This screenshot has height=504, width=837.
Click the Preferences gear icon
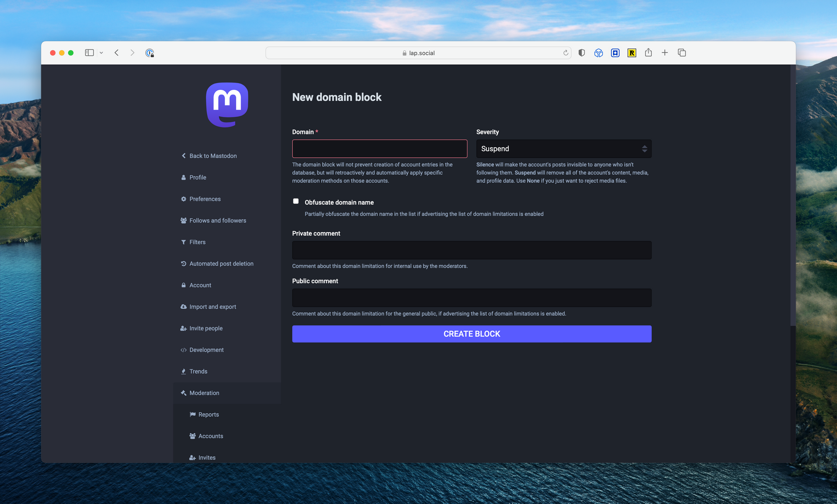click(184, 198)
